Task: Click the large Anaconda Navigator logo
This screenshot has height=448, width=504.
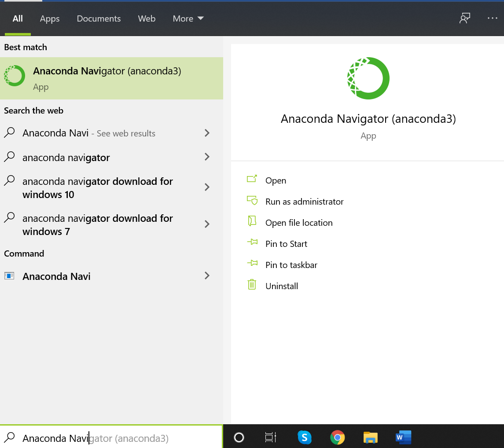Action: point(368,78)
